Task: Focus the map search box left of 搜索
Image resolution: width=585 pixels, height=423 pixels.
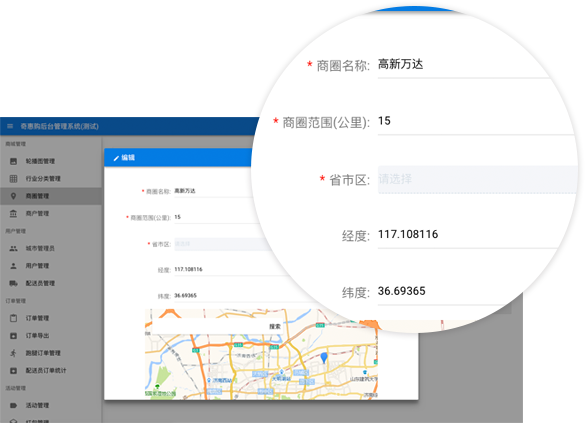Action: coord(209,326)
